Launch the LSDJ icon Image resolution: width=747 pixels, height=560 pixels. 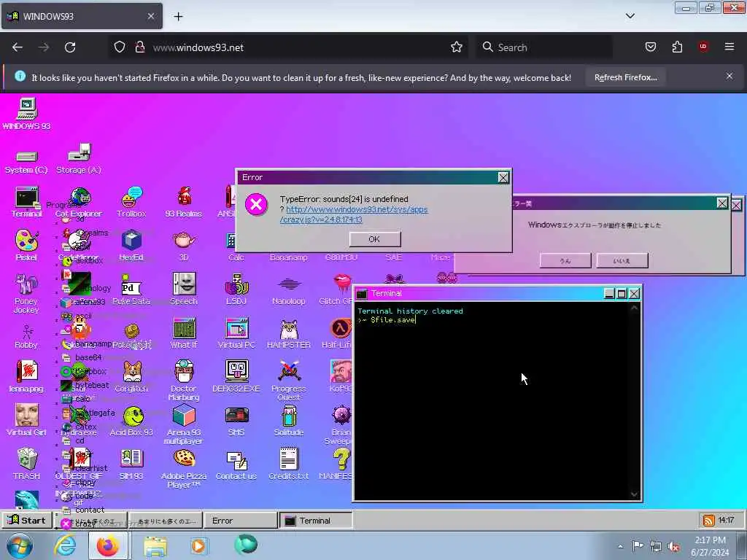tap(236, 289)
